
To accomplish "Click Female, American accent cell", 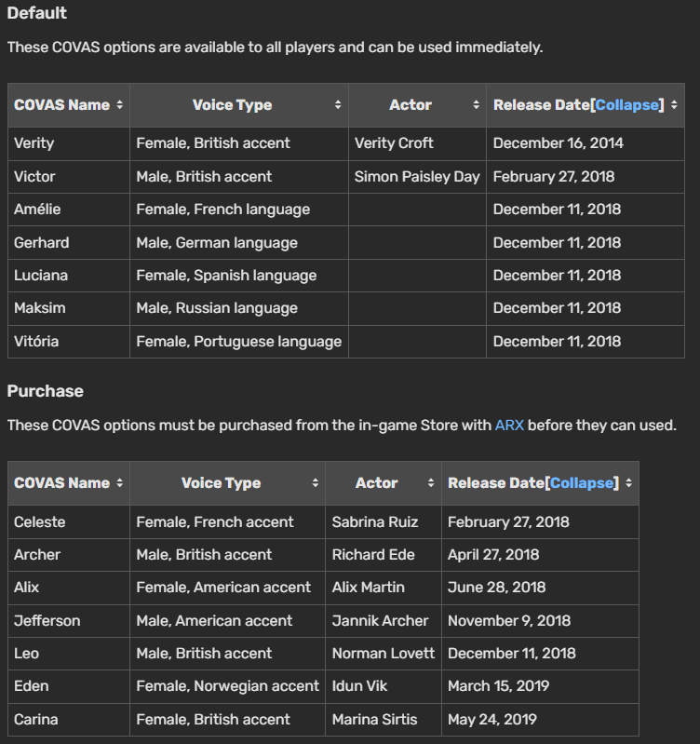I will click(x=228, y=588).
